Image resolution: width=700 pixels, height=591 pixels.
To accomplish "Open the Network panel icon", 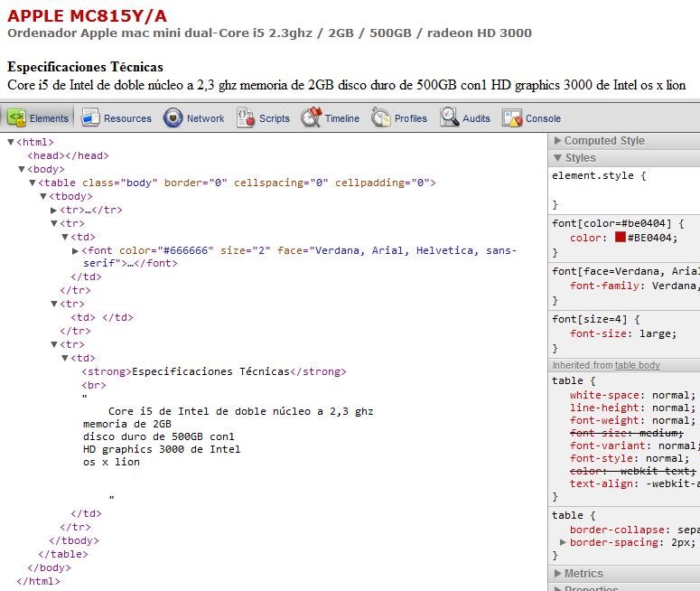I will (x=173, y=118).
